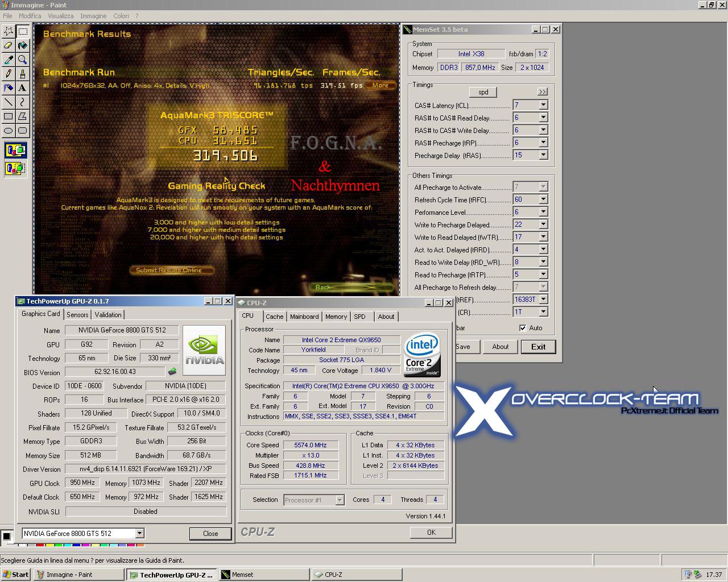Image resolution: width=728 pixels, height=582 pixels.
Task: Open the Immagine menu in Paint
Action: click(x=93, y=16)
